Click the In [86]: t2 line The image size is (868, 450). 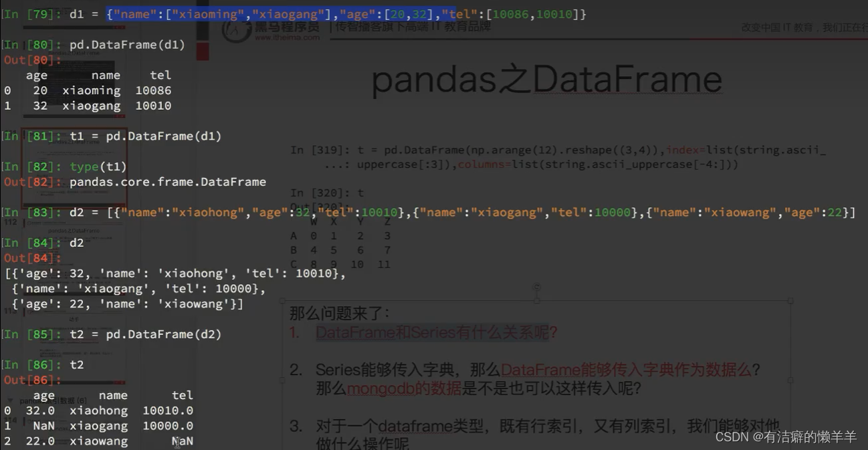coord(43,364)
